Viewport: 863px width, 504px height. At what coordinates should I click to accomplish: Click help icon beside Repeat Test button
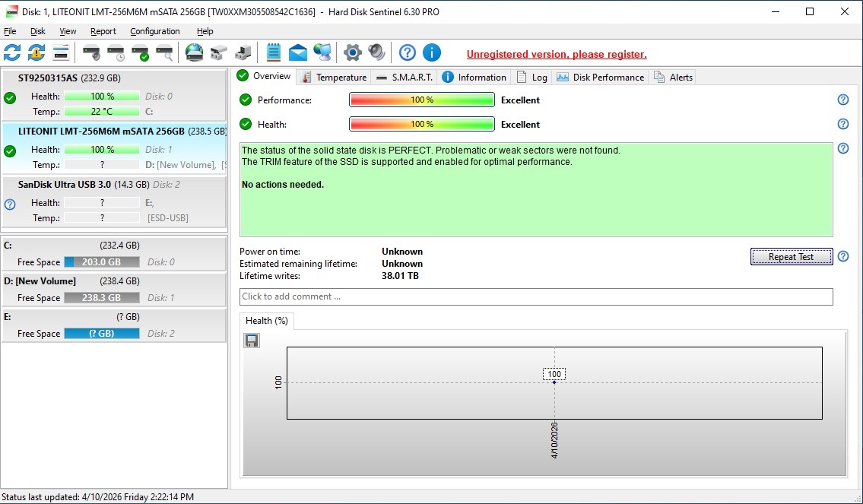point(842,256)
